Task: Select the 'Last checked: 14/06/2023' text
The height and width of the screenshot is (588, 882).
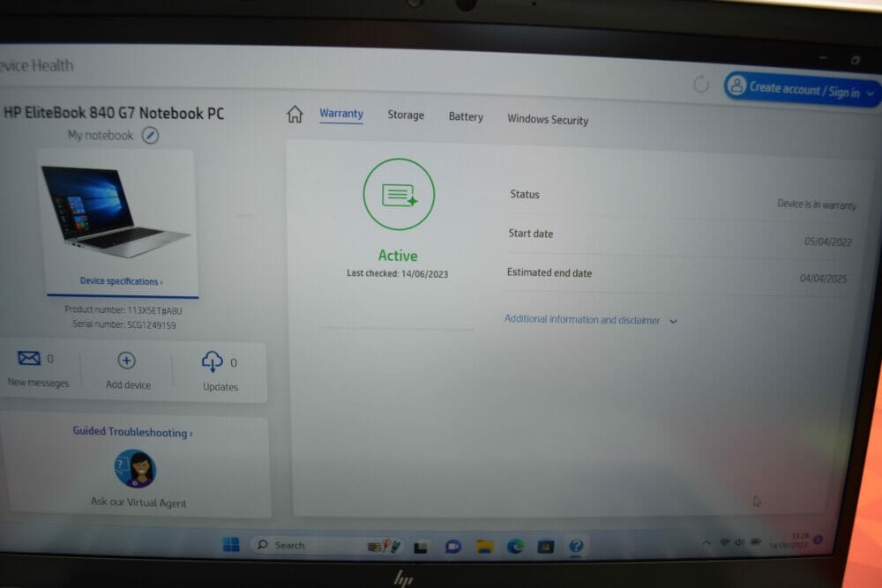Action: (397, 274)
